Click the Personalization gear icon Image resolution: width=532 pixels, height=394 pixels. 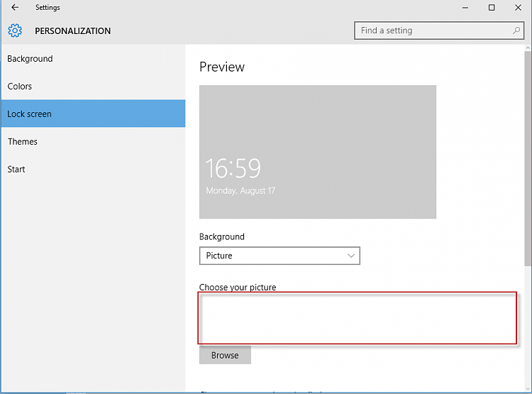[x=15, y=31]
